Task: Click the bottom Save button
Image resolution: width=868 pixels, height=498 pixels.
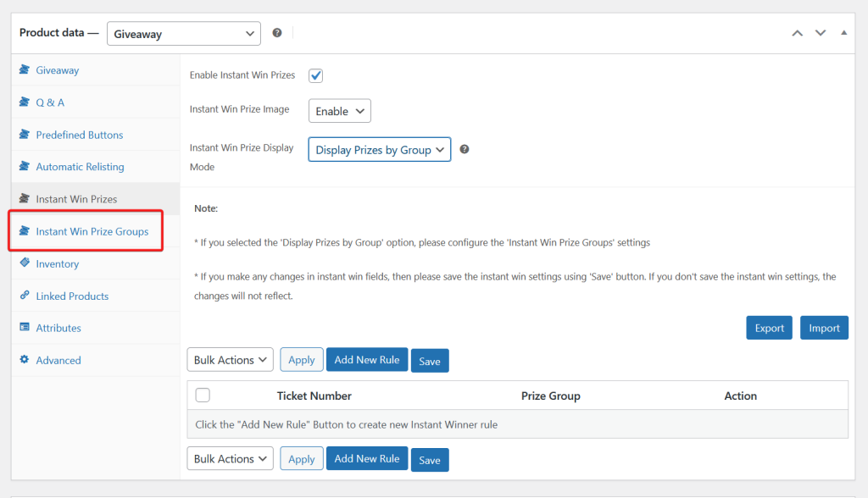Action: pos(430,460)
